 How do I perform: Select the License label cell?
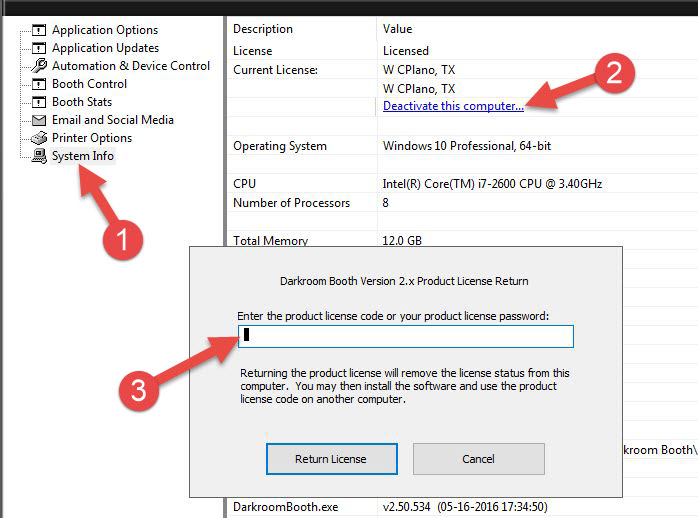[x=252, y=51]
